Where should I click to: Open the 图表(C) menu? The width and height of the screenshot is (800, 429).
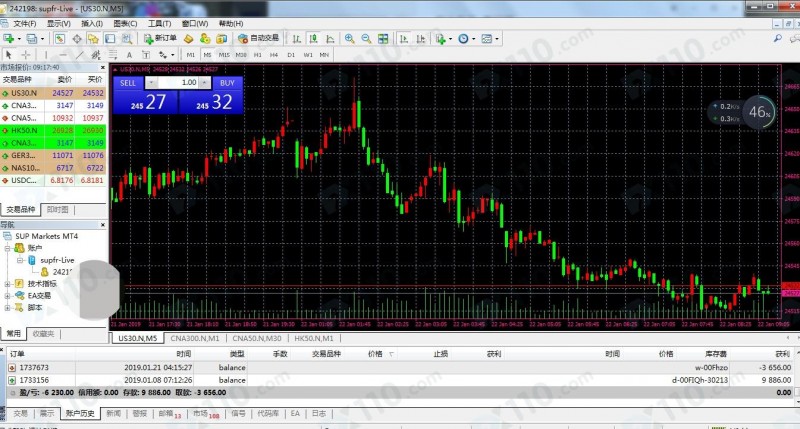(125, 22)
